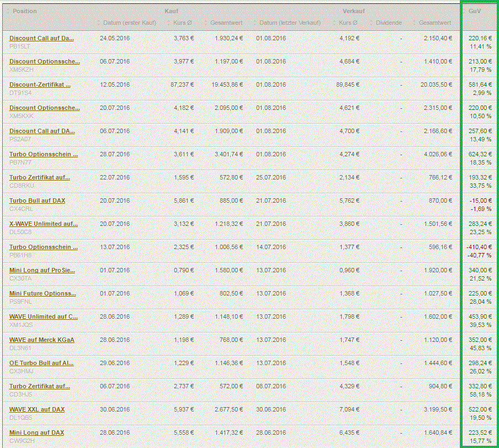Open Turbo Optionsschein ... above PB61H8
499x448 pixels.
pyautogui.click(x=43, y=247)
